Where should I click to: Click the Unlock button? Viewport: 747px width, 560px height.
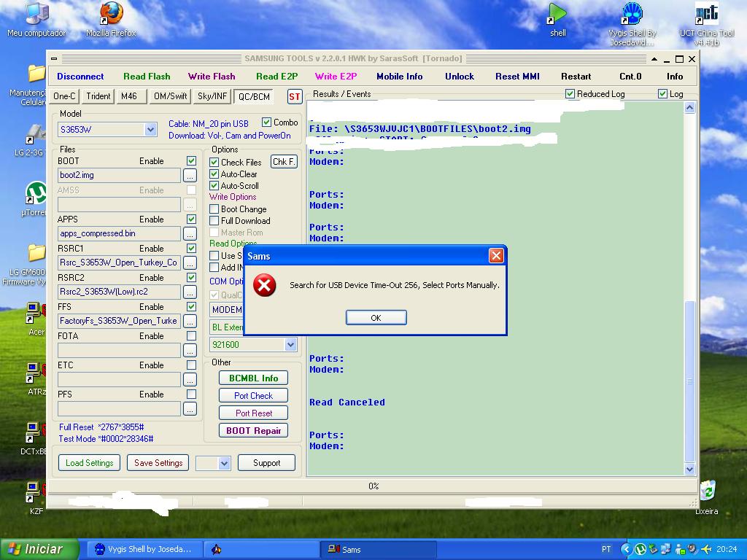click(x=460, y=76)
